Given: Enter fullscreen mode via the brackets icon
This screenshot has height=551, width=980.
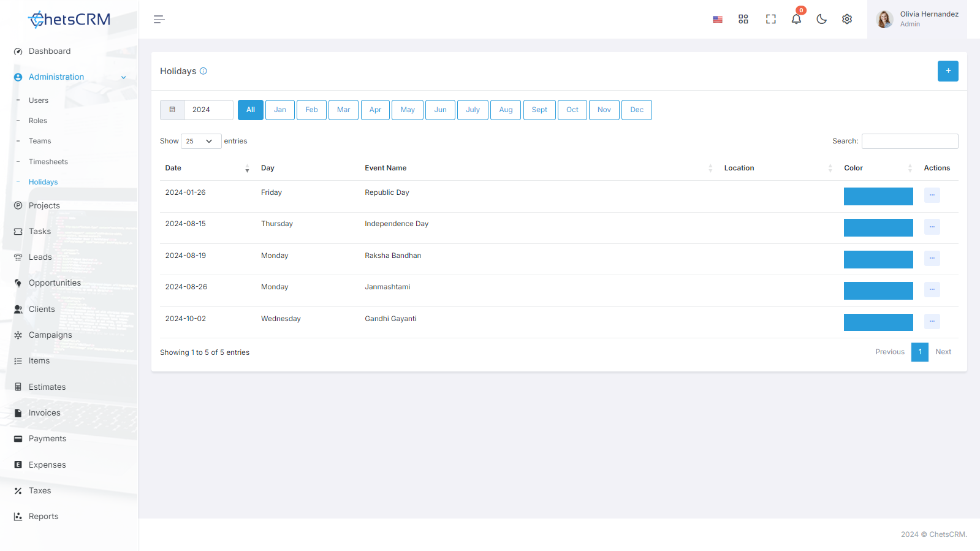Looking at the screenshot, I should (771, 20).
